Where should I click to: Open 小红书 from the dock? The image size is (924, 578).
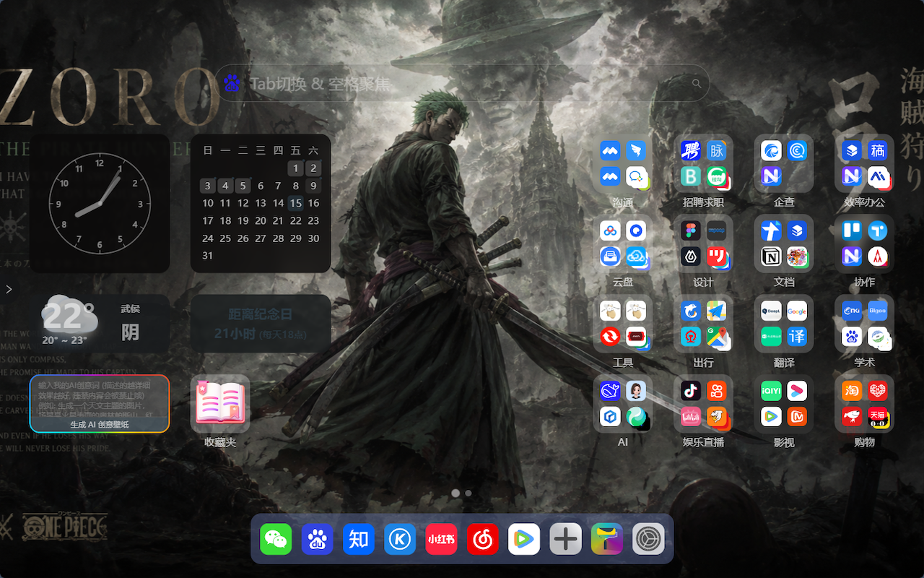441,539
